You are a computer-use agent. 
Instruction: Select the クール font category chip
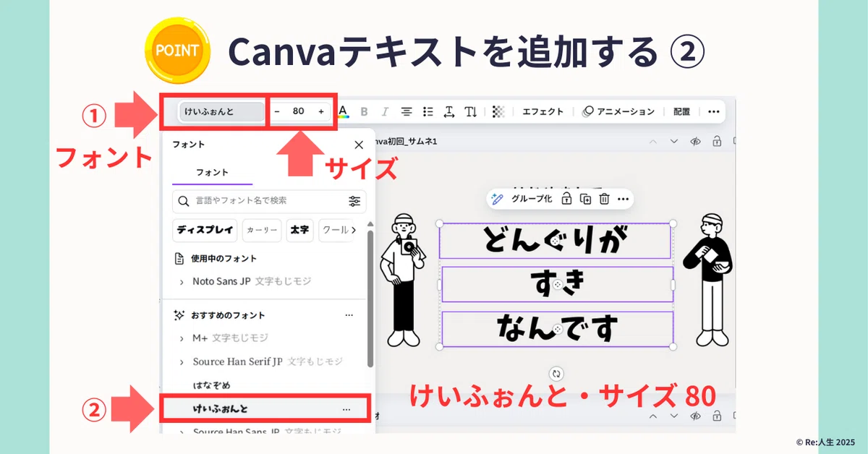tap(333, 230)
